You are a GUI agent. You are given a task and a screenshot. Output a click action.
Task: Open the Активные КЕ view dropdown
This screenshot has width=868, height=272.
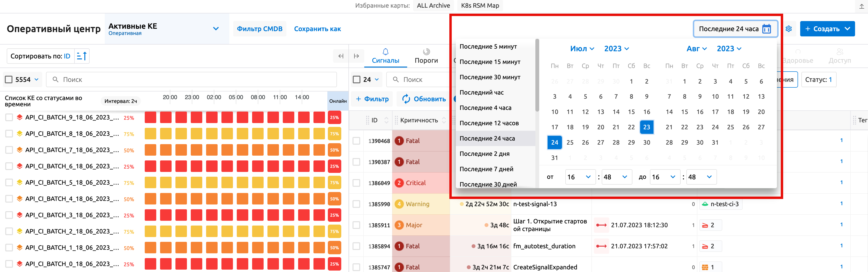tap(216, 29)
